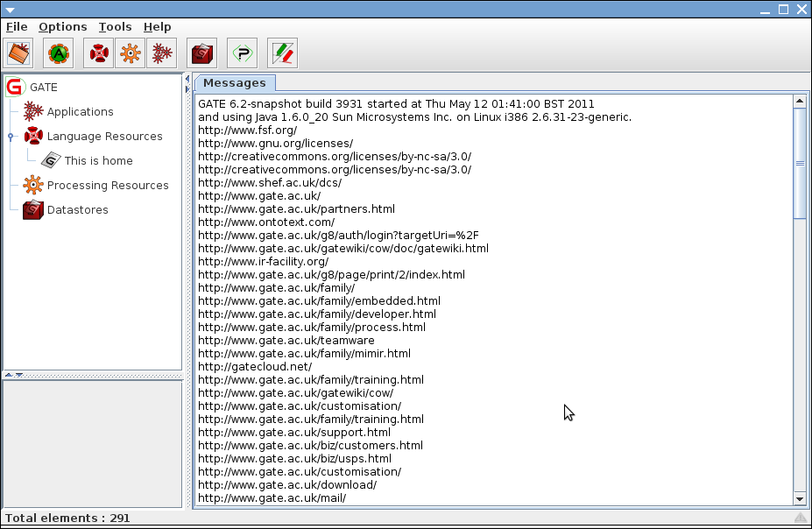The image size is (812, 529).
Task: Select the Language Resources tree item
Action: tap(104, 136)
